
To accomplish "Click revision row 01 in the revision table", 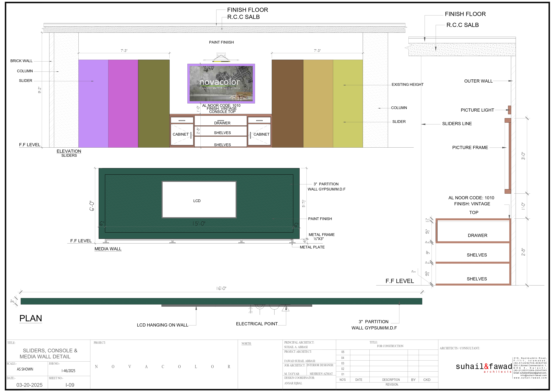I will tap(343, 374).
